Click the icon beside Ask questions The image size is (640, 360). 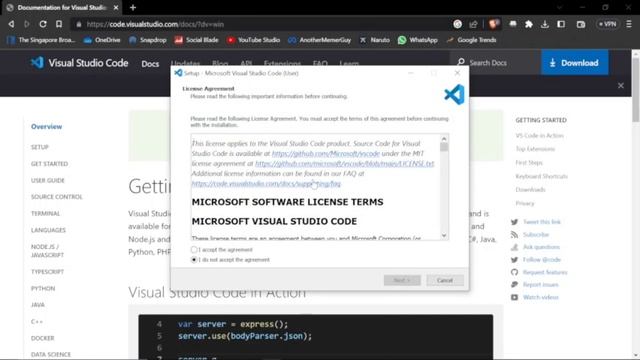pos(514,247)
